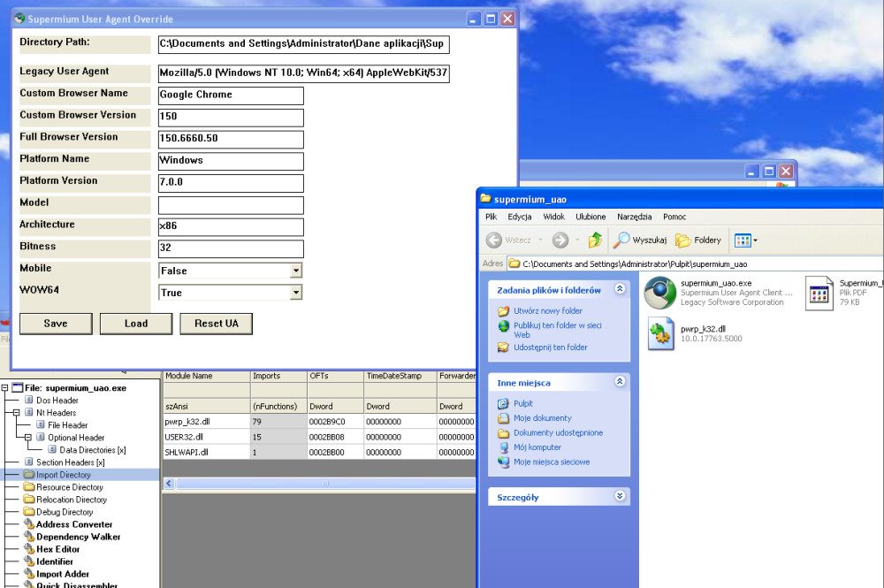884x588 pixels.
Task: Click the Legacy User Agent text field
Action: pos(303,73)
